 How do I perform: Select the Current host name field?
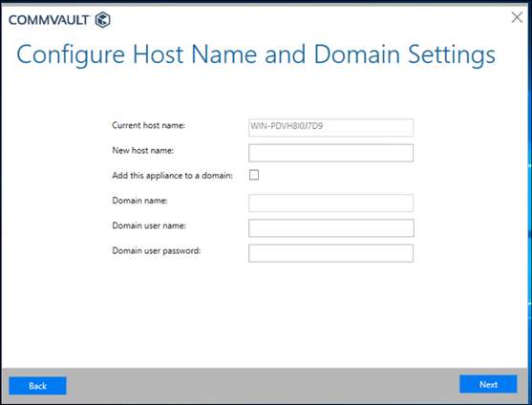pyautogui.click(x=330, y=128)
